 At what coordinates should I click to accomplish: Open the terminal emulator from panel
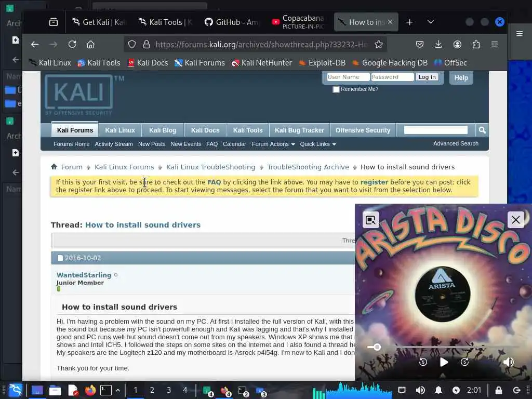[x=106, y=390]
